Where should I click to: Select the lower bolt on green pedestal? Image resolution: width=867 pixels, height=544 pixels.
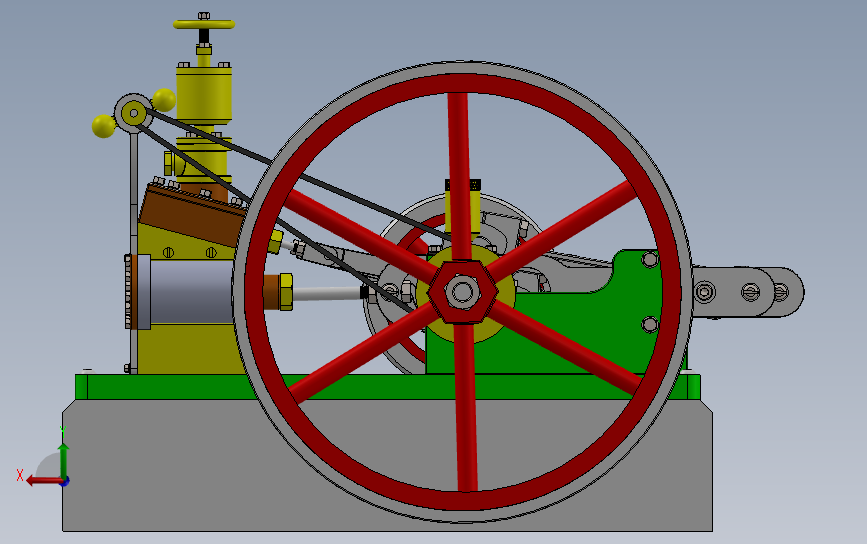click(x=650, y=324)
